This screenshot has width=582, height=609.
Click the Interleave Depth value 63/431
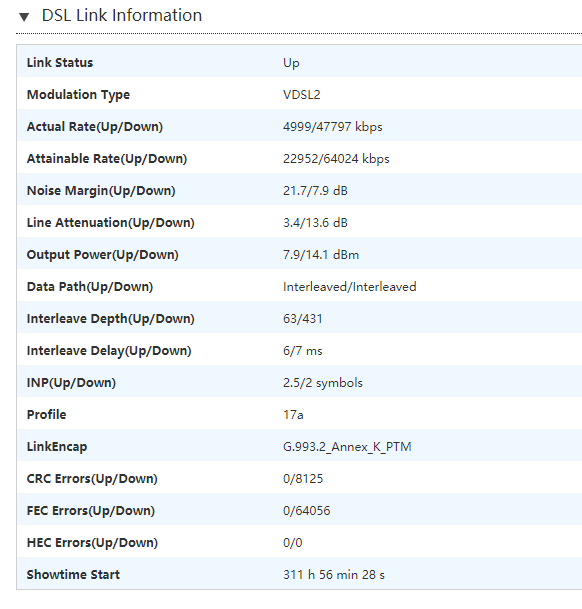303,318
